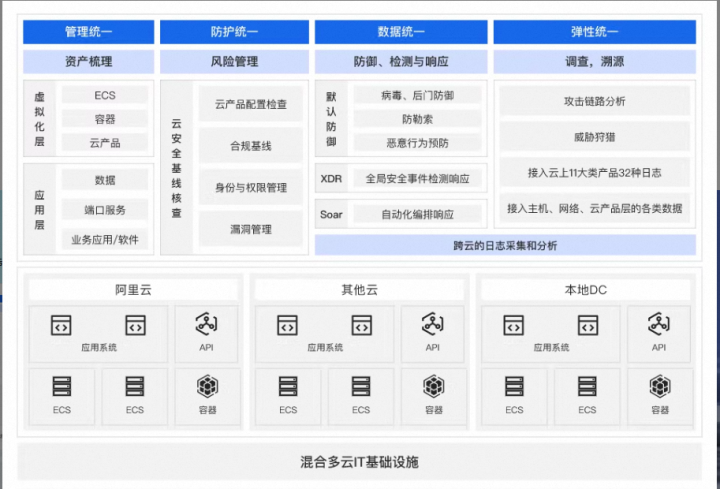720x489 pixels.
Task: Select the 弹性统一 blue header
Action: 595,32
